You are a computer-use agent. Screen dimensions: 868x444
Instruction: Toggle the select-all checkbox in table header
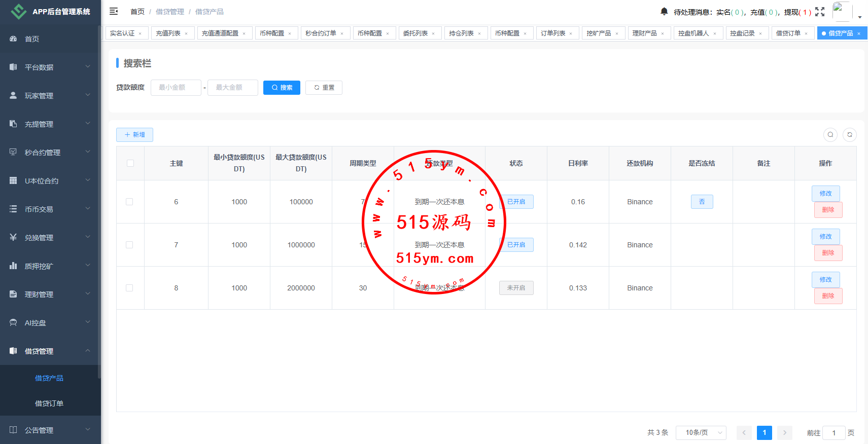tap(130, 163)
